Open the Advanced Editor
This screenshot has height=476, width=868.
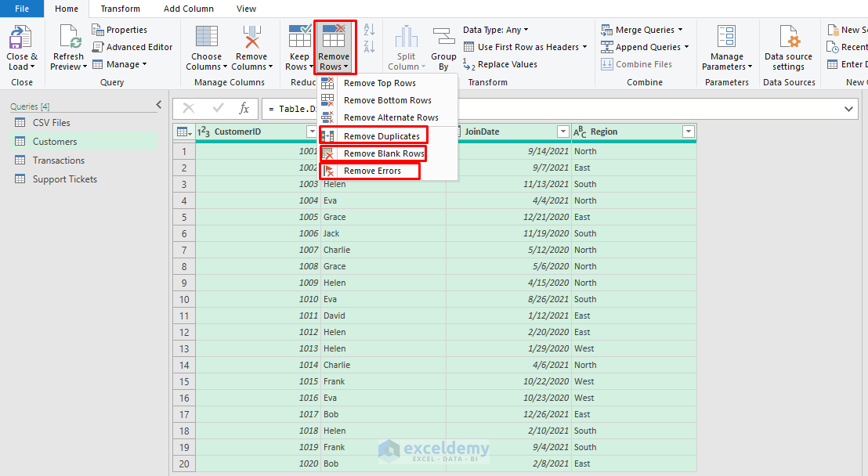[132, 47]
